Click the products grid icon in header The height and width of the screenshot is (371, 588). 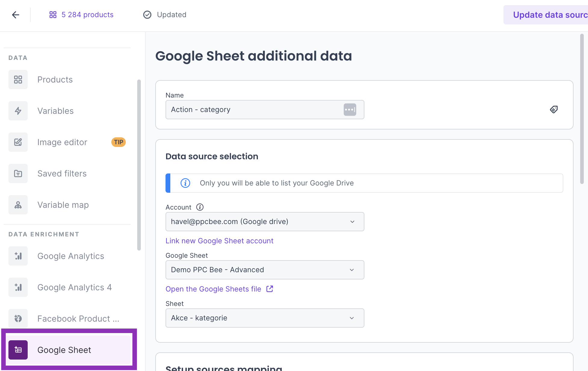pos(53,15)
